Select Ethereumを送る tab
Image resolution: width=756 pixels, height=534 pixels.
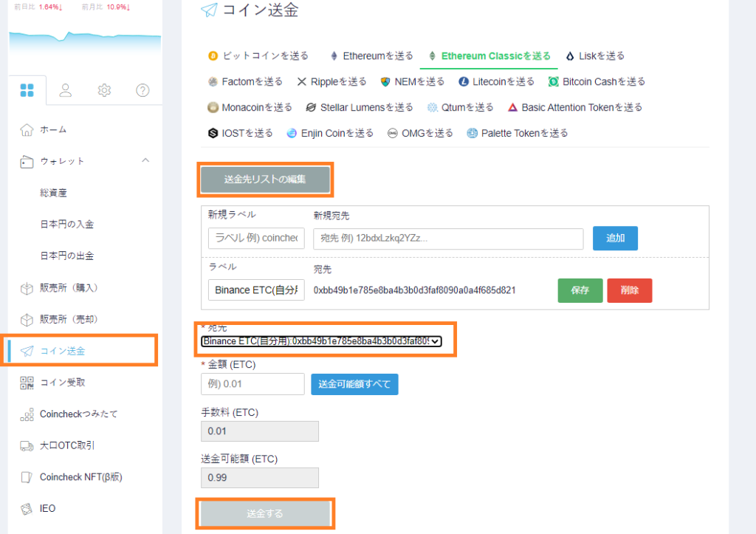coord(372,56)
